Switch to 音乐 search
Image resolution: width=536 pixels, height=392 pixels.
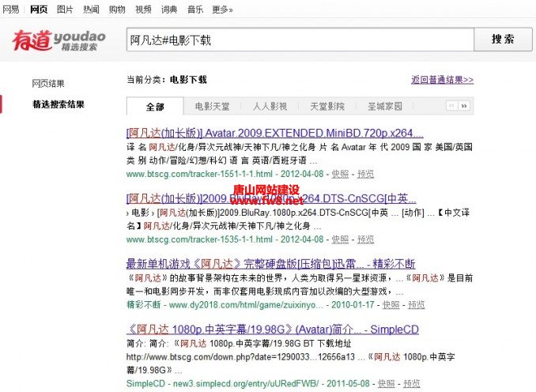(x=195, y=9)
